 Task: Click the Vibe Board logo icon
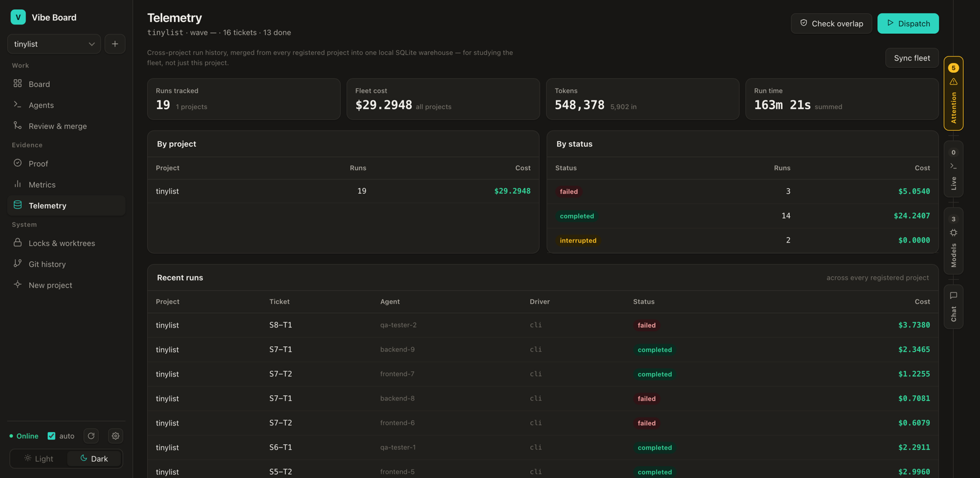tap(18, 17)
